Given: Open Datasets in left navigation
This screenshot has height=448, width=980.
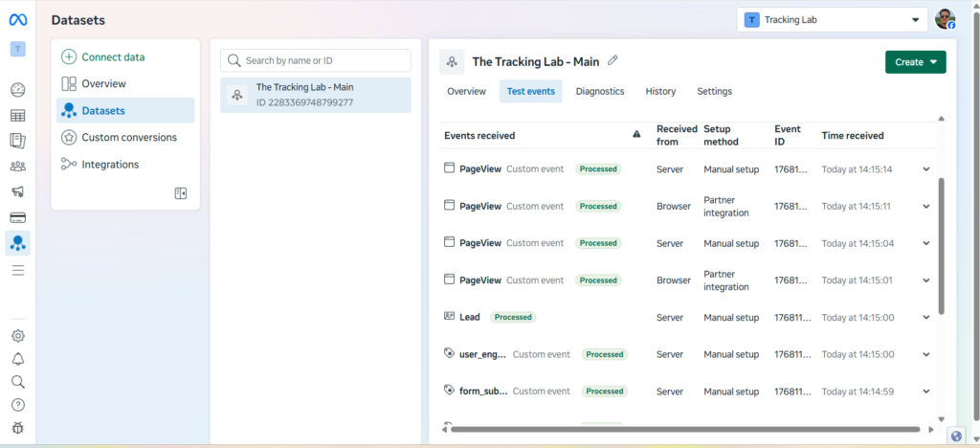Looking at the screenshot, I should [x=125, y=111].
